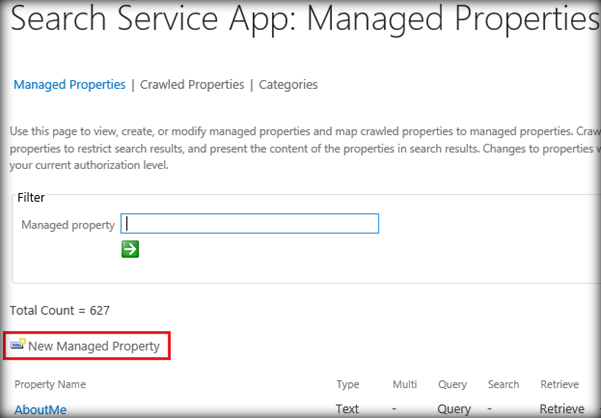This screenshot has width=601, height=418.
Task: Click the Text type cell for AboutMe
Action: (347, 408)
